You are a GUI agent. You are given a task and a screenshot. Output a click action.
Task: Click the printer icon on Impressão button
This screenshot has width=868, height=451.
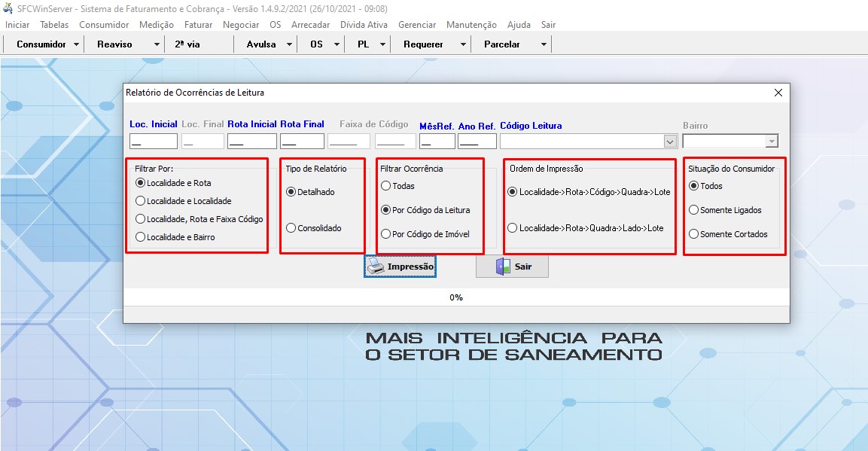coord(376,267)
